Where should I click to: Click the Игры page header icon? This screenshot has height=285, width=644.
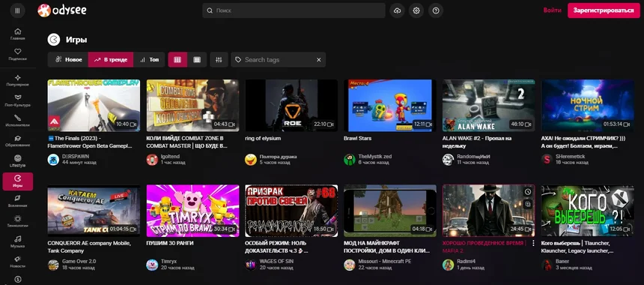54,40
